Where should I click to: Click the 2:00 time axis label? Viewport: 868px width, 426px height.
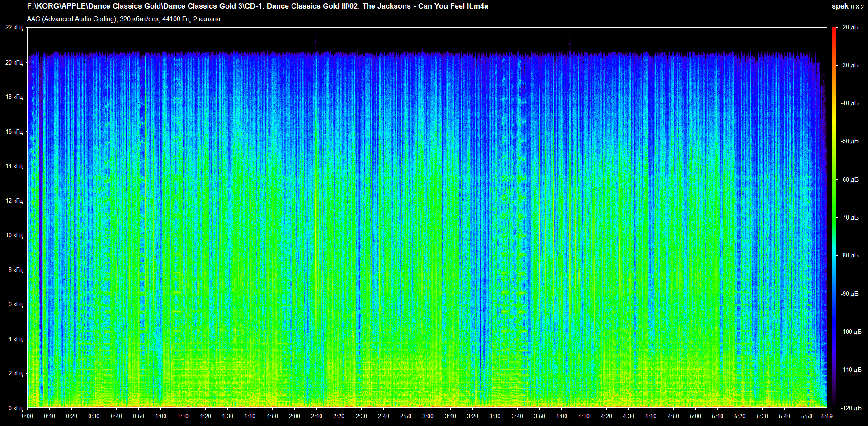[x=294, y=416]
